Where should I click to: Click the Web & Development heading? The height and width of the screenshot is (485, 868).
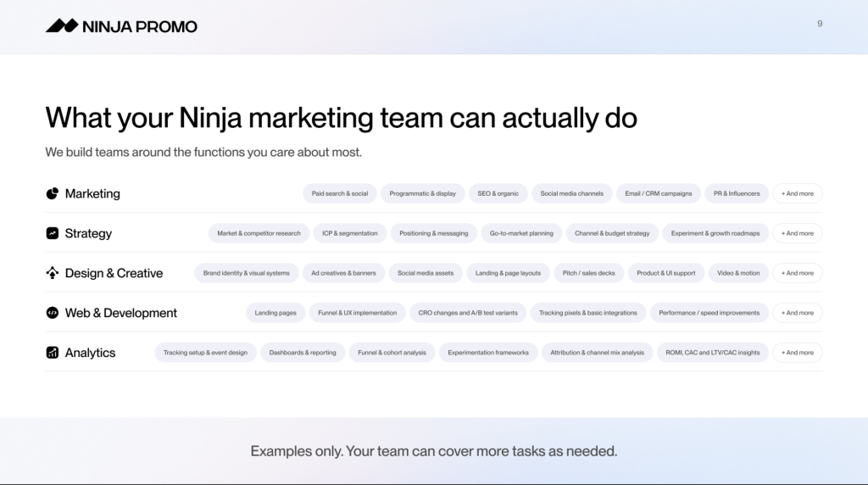point(121,313)
